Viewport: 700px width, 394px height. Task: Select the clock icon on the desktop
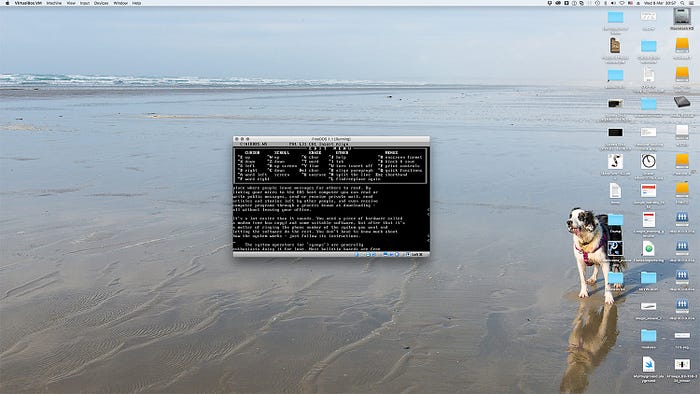click(x=648, y=161)
